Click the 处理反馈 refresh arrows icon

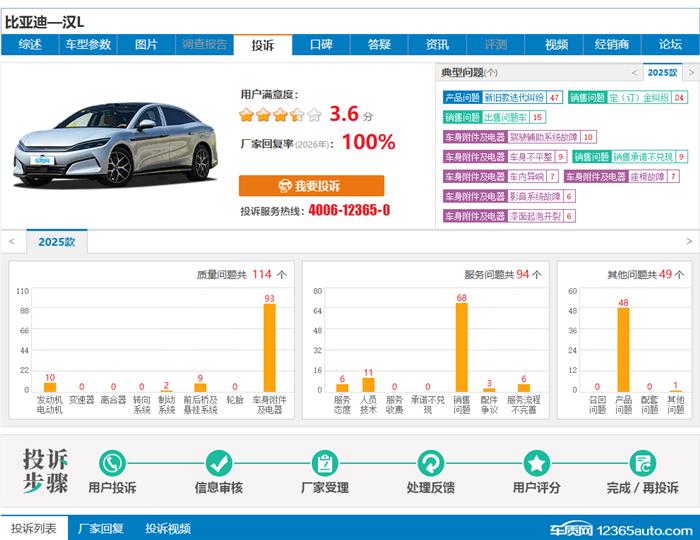[430, 463]
